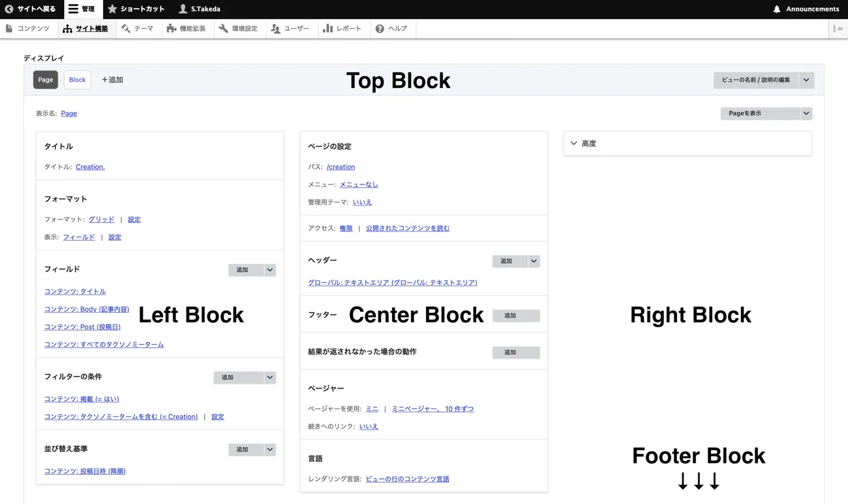
Task: Switch to the Block display tab
Action: (77, 80)
